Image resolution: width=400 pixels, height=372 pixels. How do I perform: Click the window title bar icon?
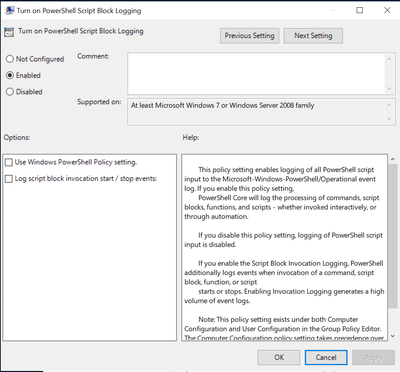coord(10,11)
